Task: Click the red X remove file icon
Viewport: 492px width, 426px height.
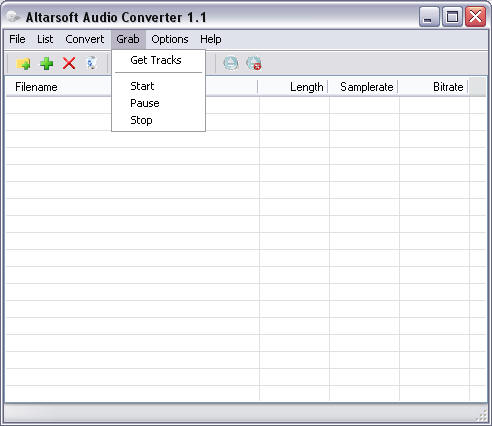Action: click(x=69, y=63)
